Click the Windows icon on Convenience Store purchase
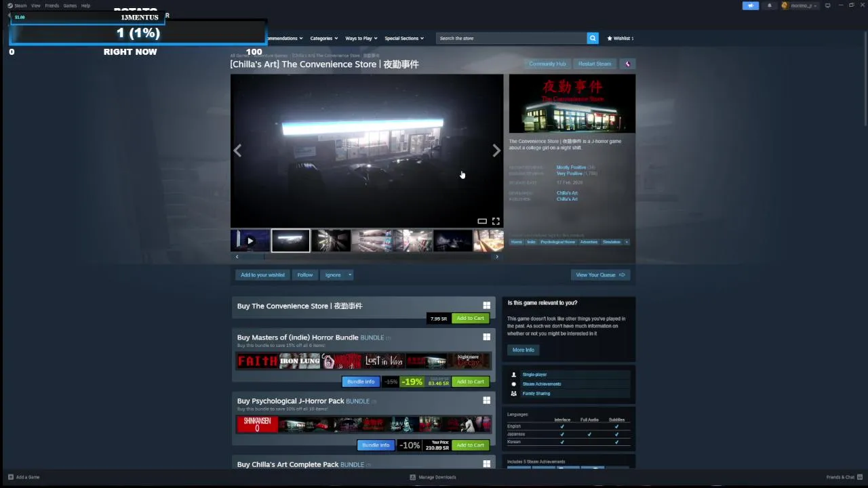This screenshot has height=488, width=868. 486,306
